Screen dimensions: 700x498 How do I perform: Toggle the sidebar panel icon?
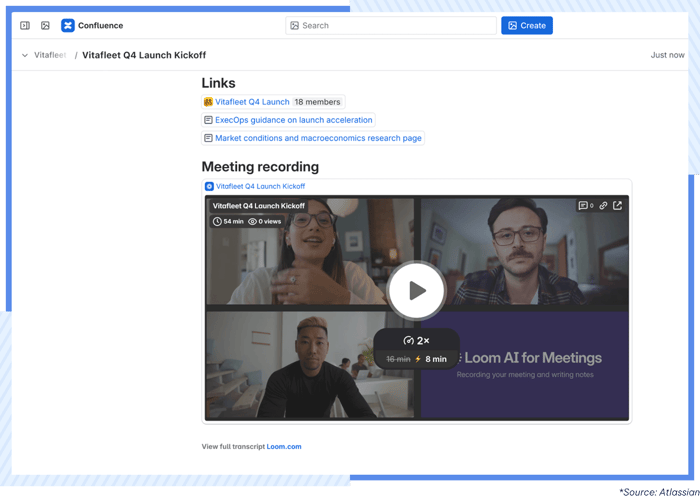point(25,25)
